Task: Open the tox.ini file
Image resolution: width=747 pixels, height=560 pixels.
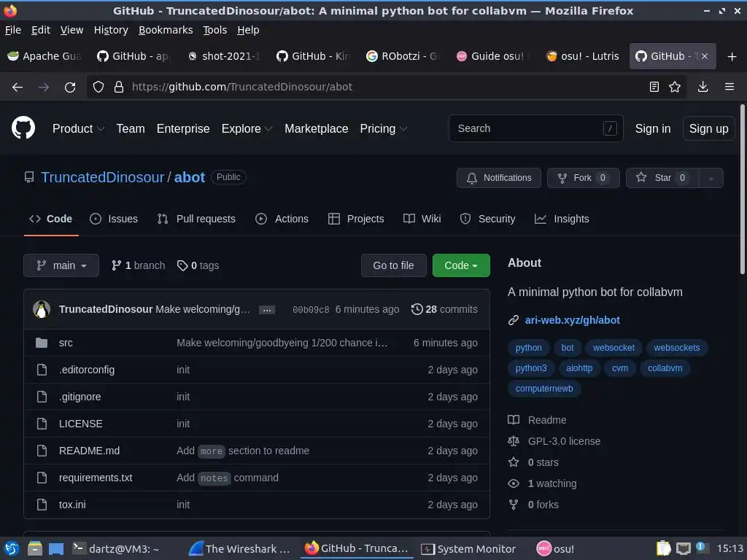Action: pos(72,505)
